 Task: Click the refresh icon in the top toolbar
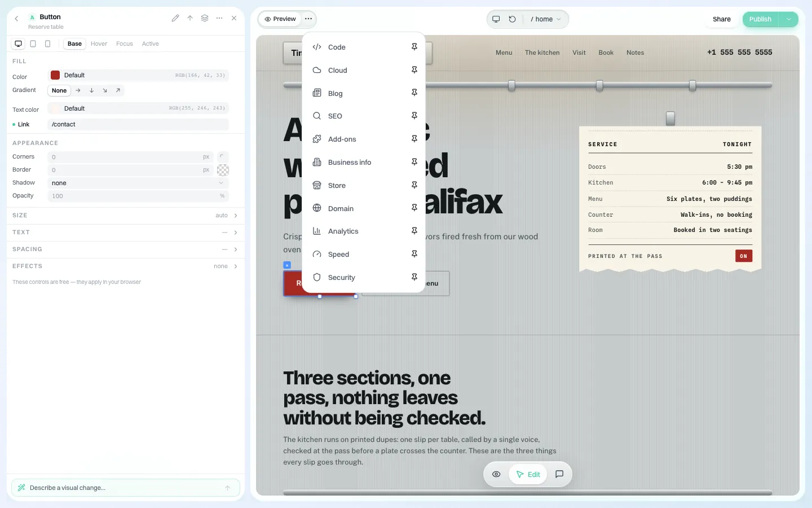(x=513, y=19)
